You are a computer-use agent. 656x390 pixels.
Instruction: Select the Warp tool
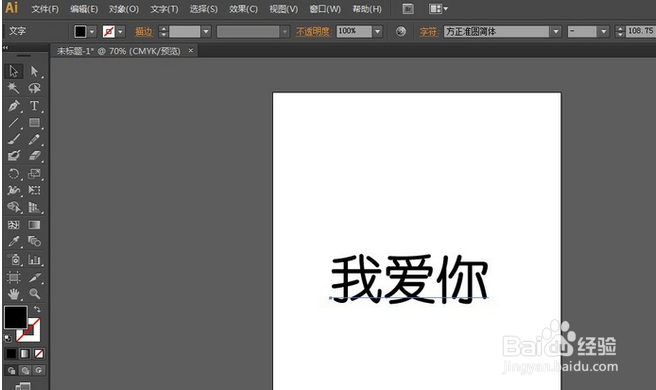pyautogui.click(x=13, y=190)
